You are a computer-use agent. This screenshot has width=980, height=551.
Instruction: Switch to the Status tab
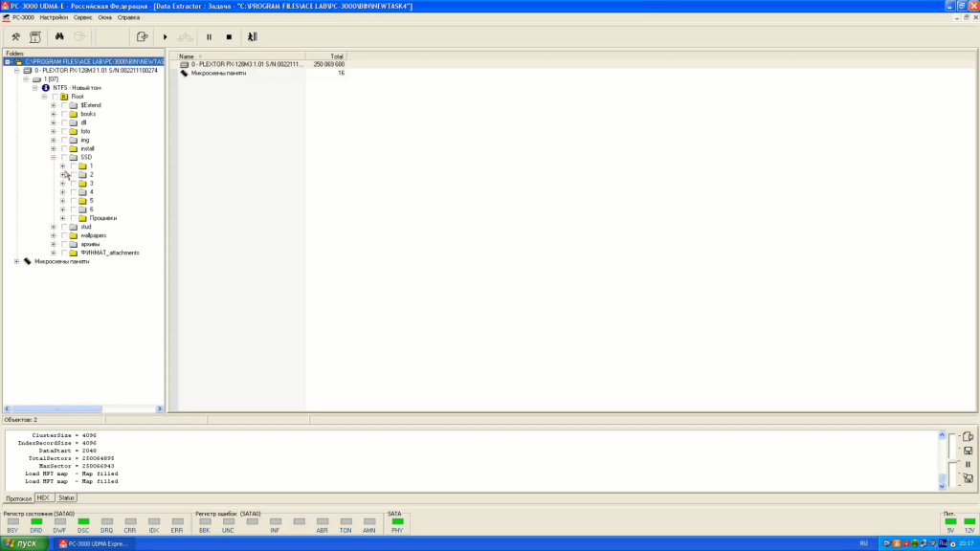(x=66, y=497)
